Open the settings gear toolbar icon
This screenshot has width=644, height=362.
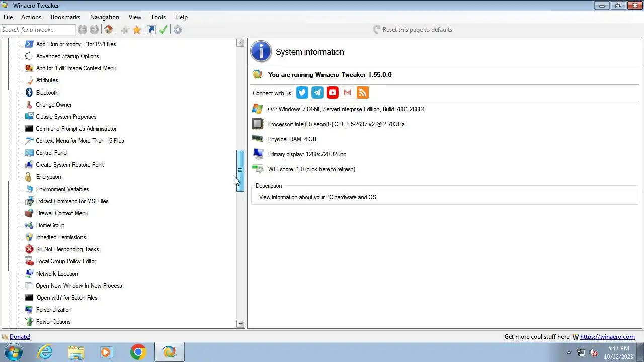(178, 30)
